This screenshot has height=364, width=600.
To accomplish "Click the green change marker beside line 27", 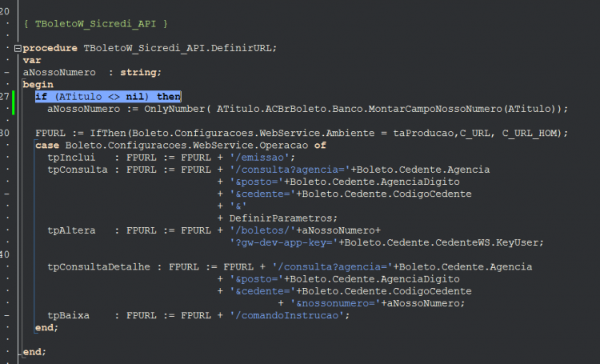I will pyautogui.click(x=14, y=102).
